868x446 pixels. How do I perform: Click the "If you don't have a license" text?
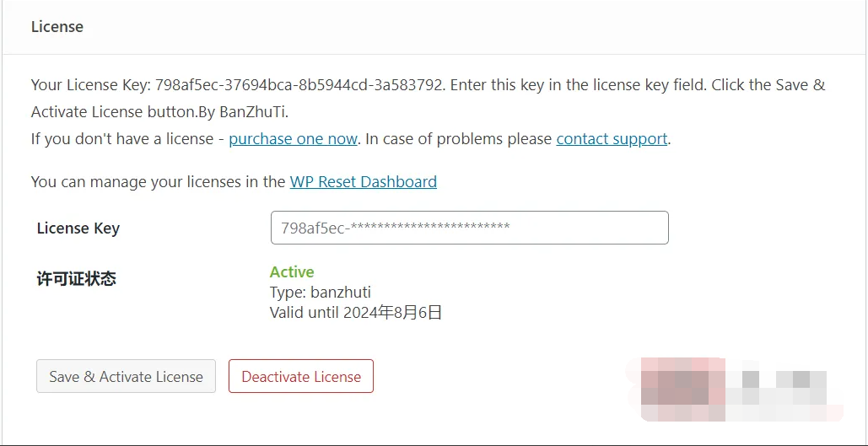[122, 138]
